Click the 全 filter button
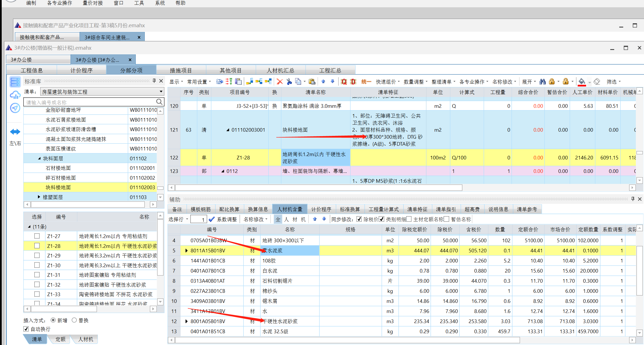644x345 pixels. (x=278, y=219)
